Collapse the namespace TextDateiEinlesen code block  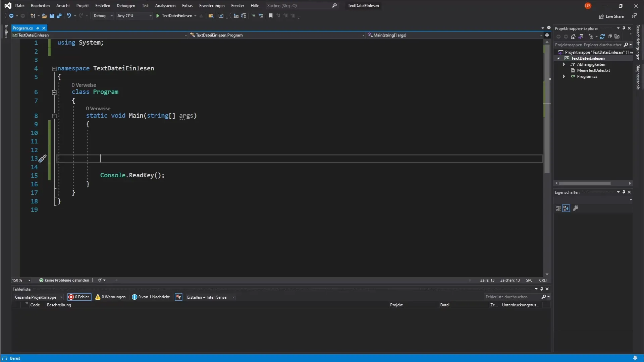click(x=54, y=69)
